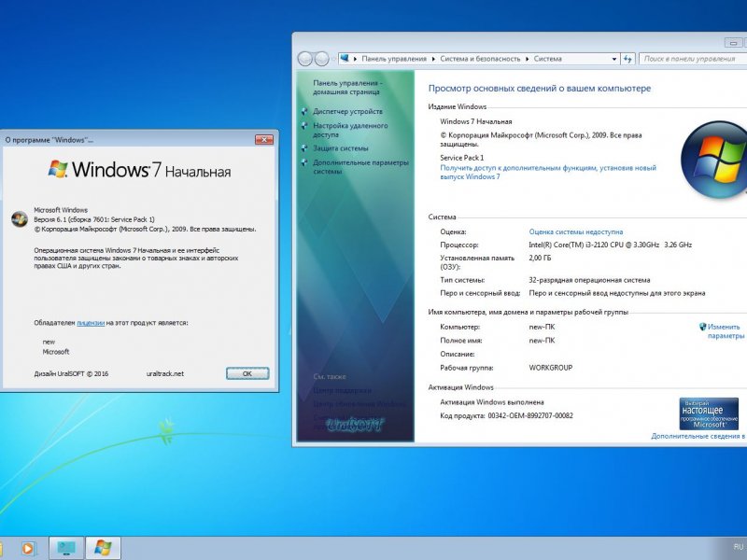The image size is (747, 560).
Task: Switch to the Control Panel taskbar button
Action: 66,548
